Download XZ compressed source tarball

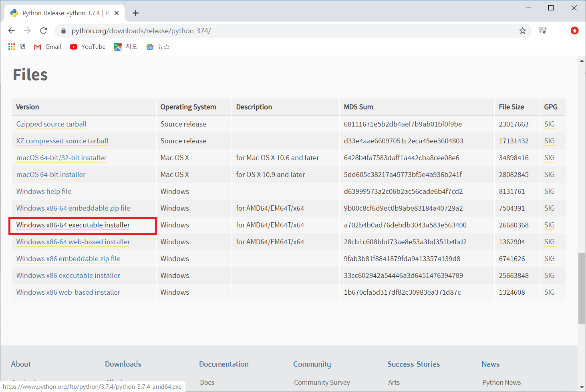[x=62, y=141]
